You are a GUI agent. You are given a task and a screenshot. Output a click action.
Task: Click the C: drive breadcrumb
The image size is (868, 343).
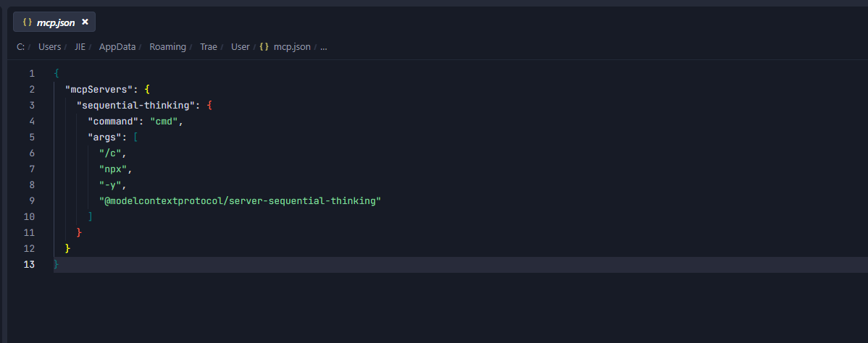[x=20, y=47]
